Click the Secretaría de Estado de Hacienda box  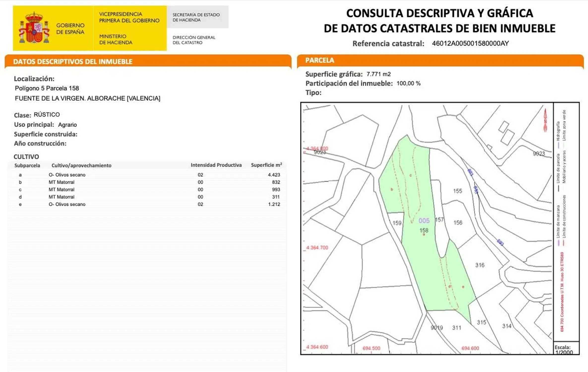point(197,17)
